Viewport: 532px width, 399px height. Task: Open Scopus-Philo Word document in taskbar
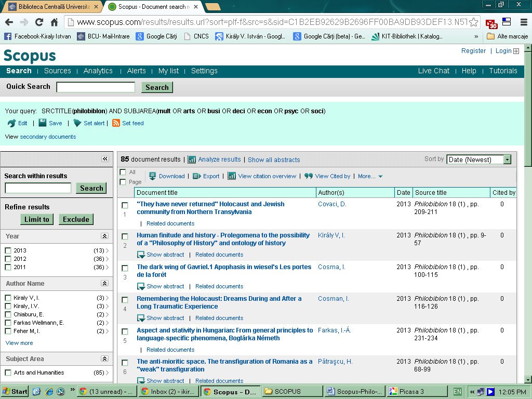(x=355, y=392)
